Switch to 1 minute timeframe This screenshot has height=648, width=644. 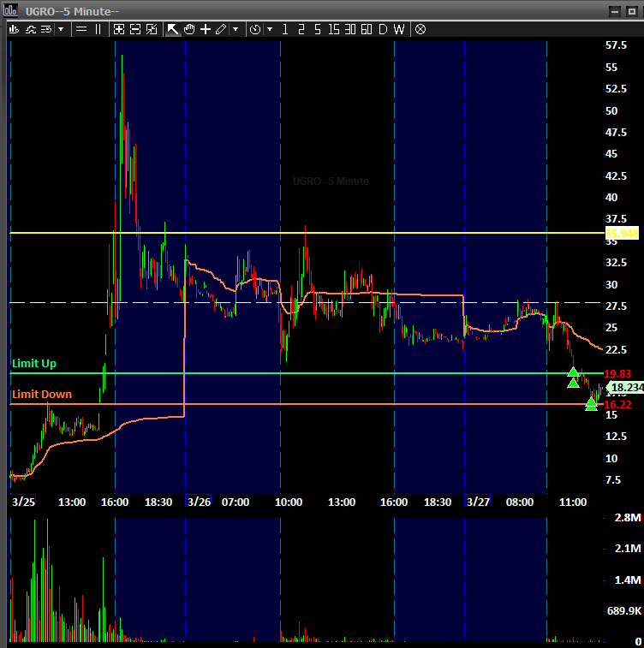[x=285, y=29]
